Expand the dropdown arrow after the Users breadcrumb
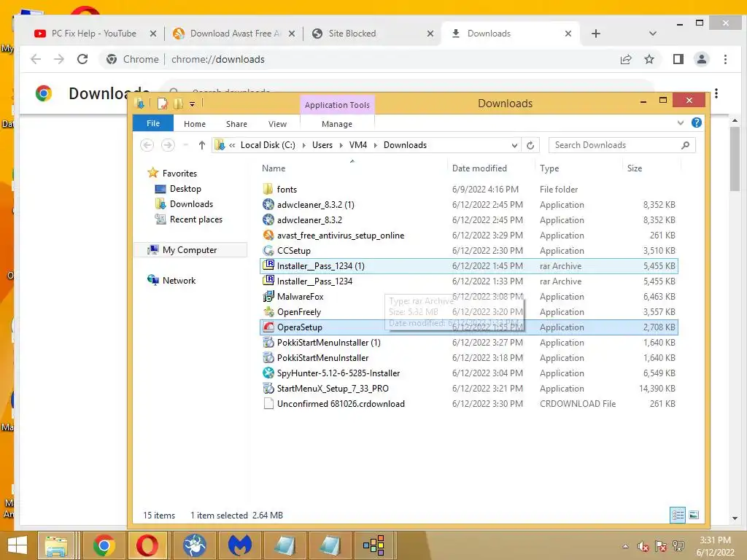This screenshot has width=747, height=560. 341,145
